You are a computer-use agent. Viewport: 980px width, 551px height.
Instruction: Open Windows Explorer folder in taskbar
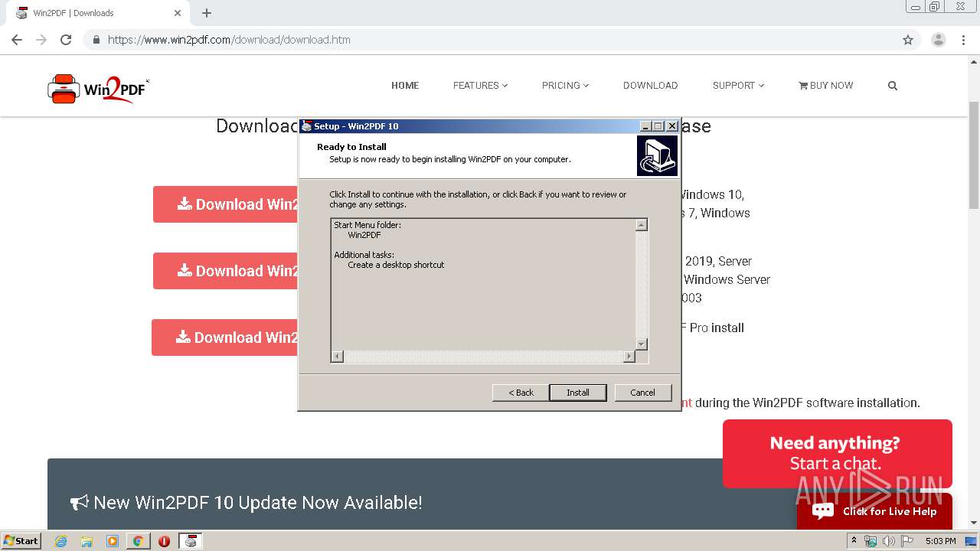coord(87,541)
